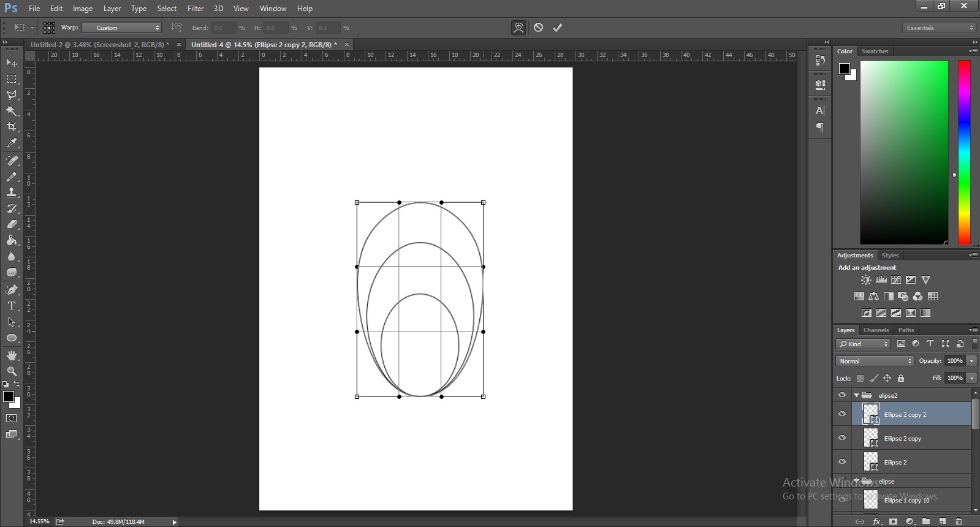Image resolution: width=980 pixels, height=527 pixels.
Task: Open the layer Kind filter dropdown
Action: coord(864,344)
